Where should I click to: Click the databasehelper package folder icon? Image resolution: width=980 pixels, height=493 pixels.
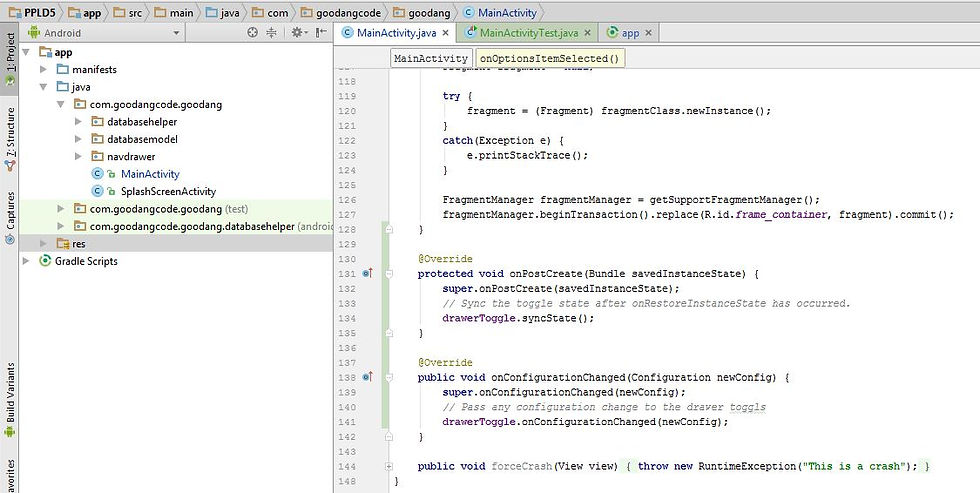tap(98, 122)
